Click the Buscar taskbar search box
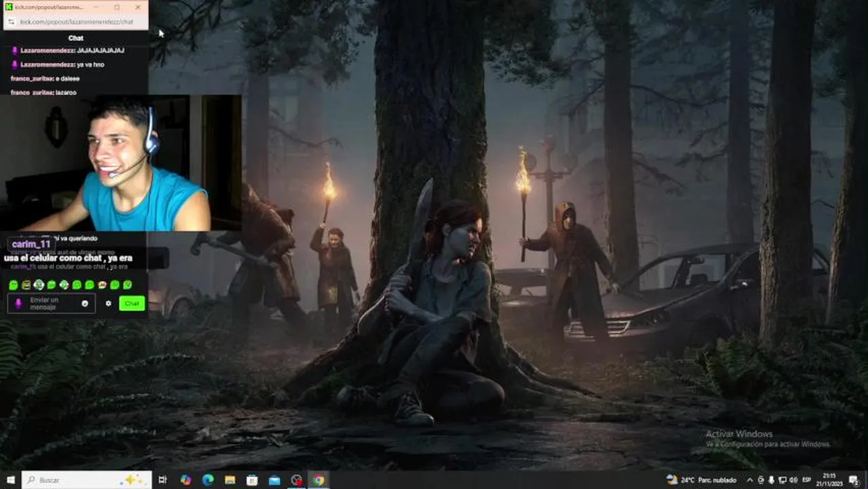This screenshot has width=868, height=489. pyautogui.click(x=86, y=480)
